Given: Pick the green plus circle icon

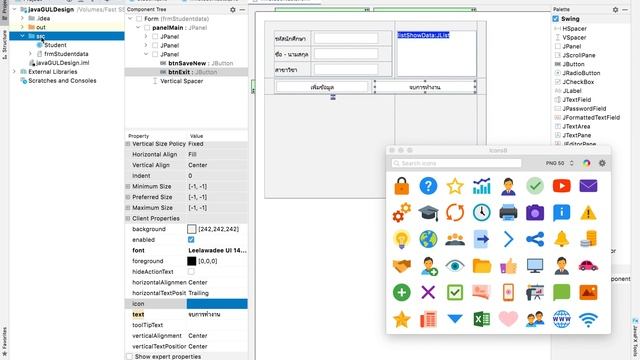Looking at the screenshot, I should [x=402, y=292].
